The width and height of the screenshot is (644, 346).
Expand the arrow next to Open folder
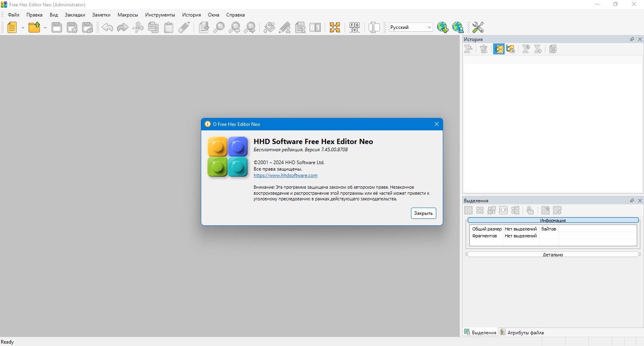(x=45, y=28)
